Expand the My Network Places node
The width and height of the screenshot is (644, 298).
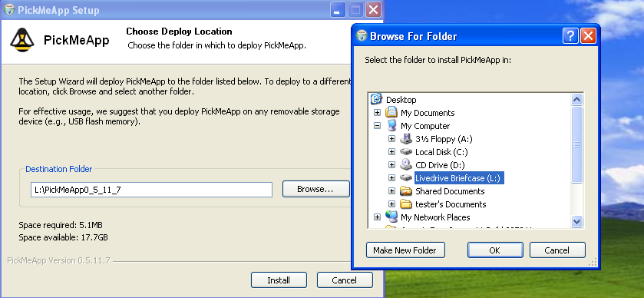click(x=377, y=217)
